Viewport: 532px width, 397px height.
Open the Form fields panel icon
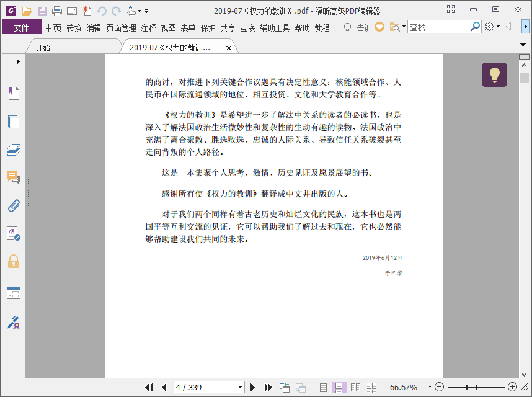14,293
